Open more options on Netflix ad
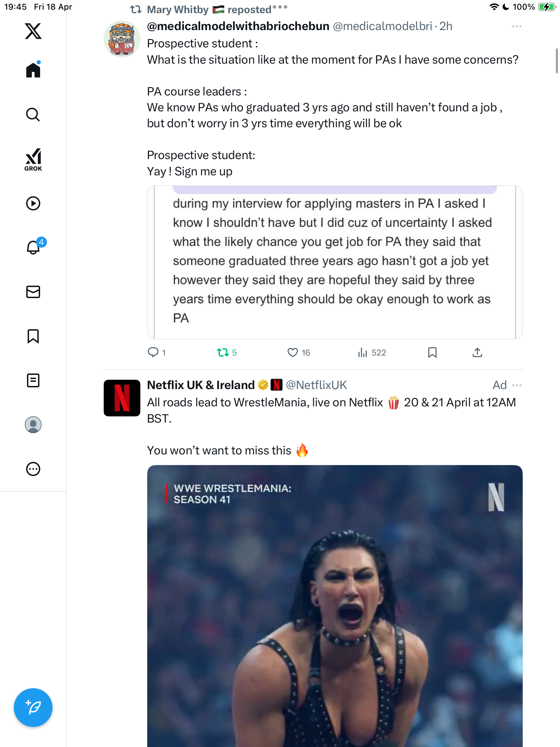Screen dimensions: 560x747 tap(516, 385)
